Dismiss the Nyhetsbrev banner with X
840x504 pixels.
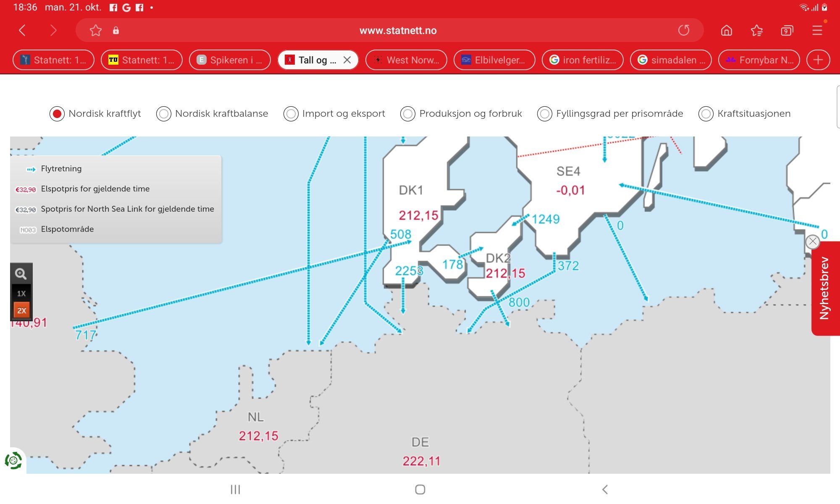point(813,241)
